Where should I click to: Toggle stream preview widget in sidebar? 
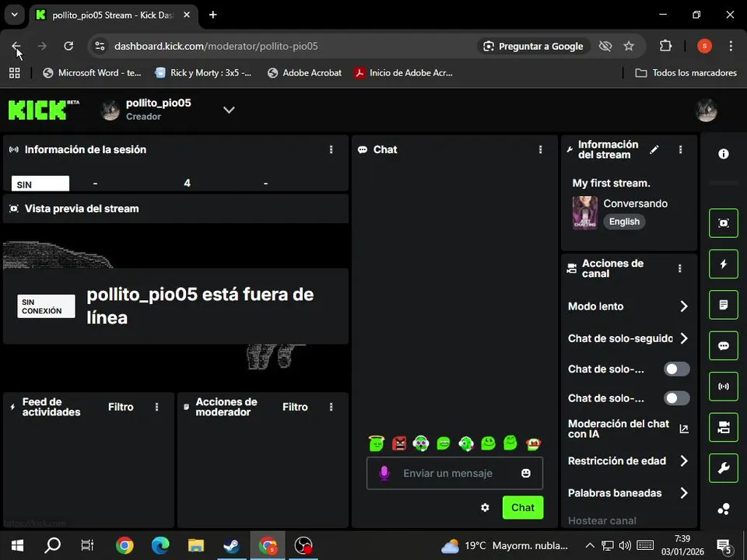(723, 223)
